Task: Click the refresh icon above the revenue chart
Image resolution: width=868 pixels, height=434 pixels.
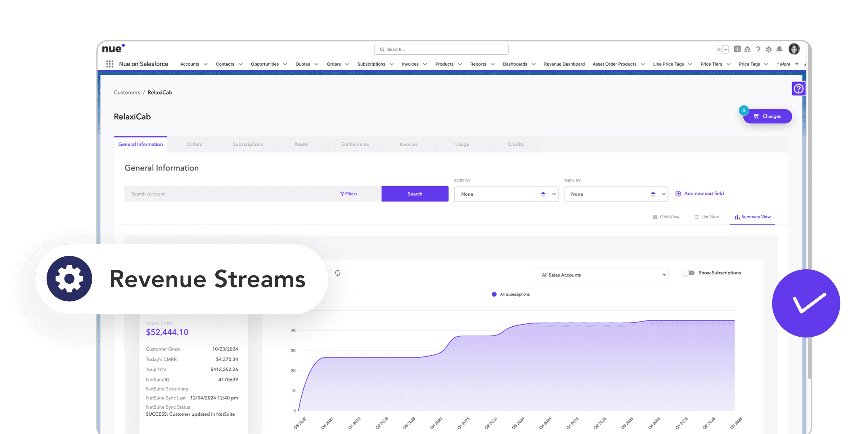Action: (x=338, y=273)
